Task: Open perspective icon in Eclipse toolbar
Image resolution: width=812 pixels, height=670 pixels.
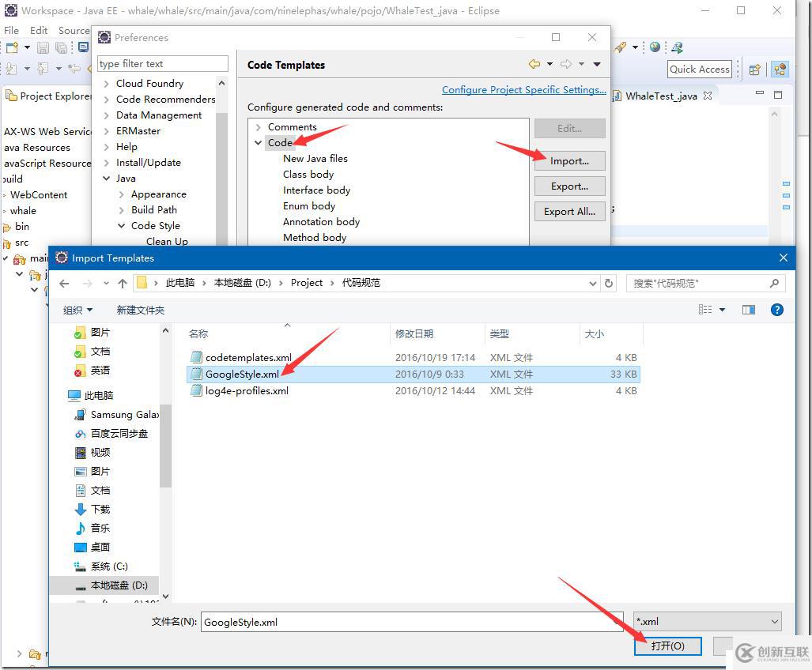Action: (x=755, y=70)
